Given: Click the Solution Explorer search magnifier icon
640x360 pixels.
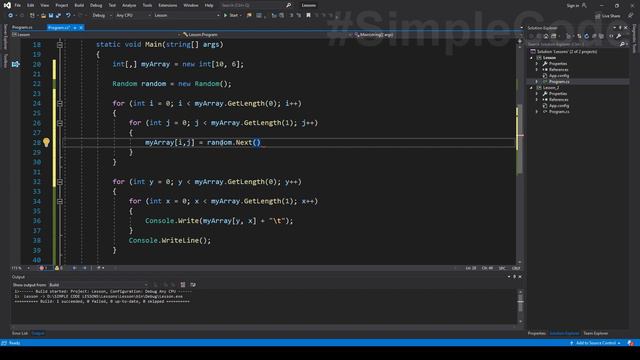Looking at the screenshot, I should coord(622,44).
